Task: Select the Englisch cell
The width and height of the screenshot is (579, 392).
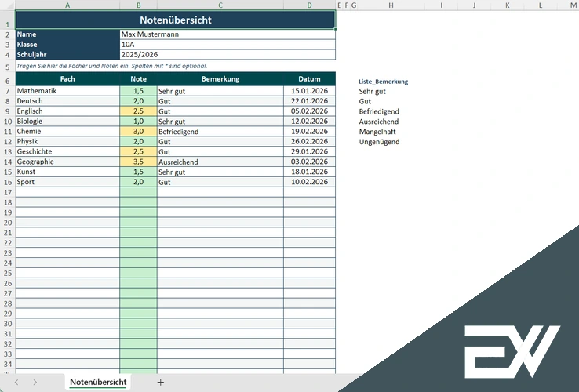Action: tap(67, 111)
